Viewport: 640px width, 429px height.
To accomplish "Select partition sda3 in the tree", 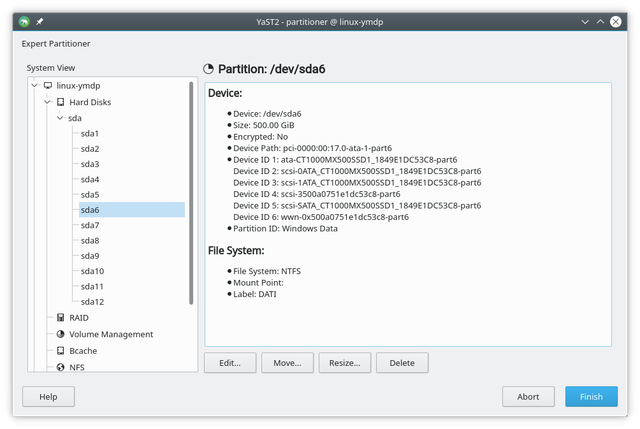I will point(90,164).
